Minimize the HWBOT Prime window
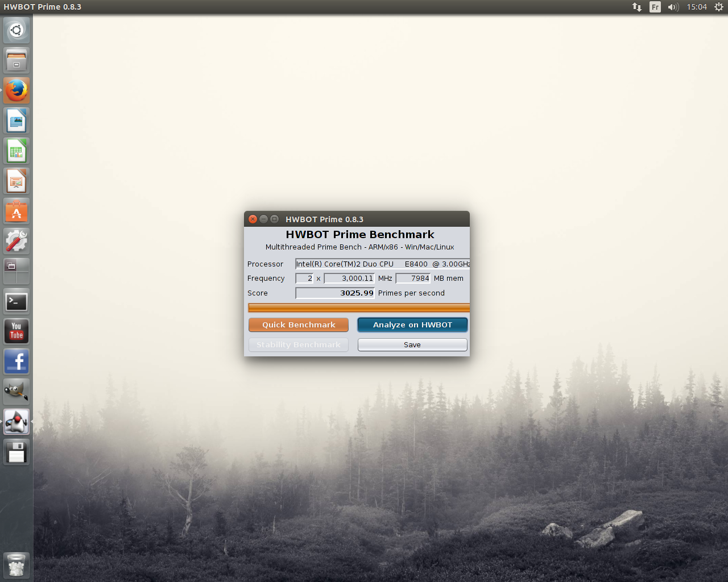The height and width of the screenshot is (582, 728). coord(263,219)
